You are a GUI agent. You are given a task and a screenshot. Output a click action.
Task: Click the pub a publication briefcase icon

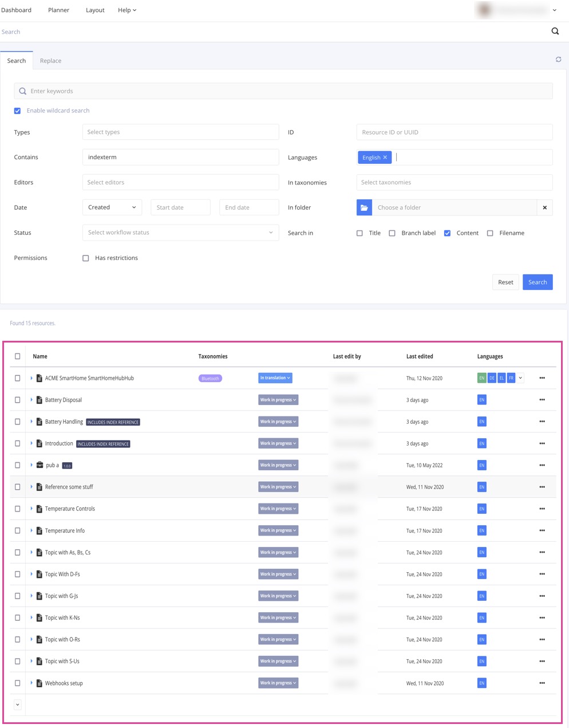point(39,465)
